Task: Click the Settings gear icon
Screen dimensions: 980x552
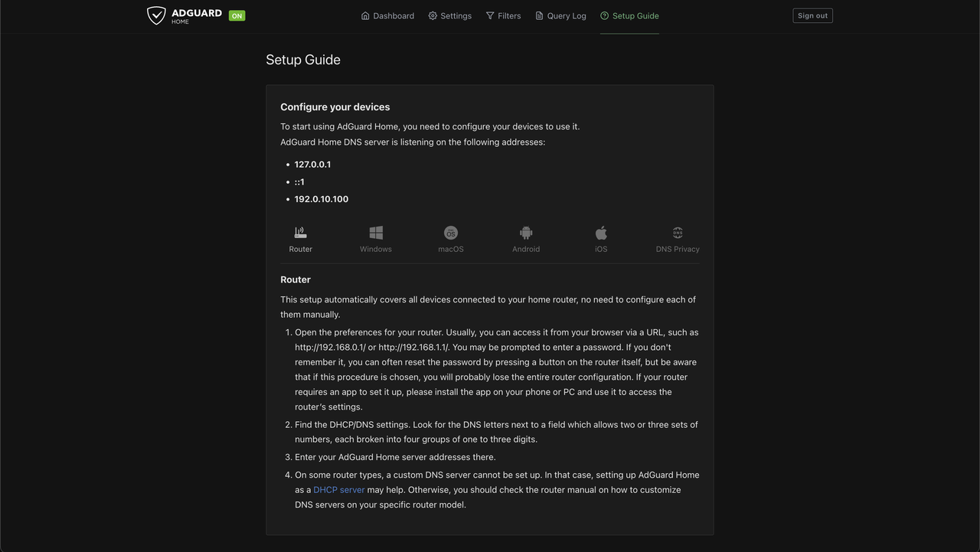Action: (x=433, y=16)
